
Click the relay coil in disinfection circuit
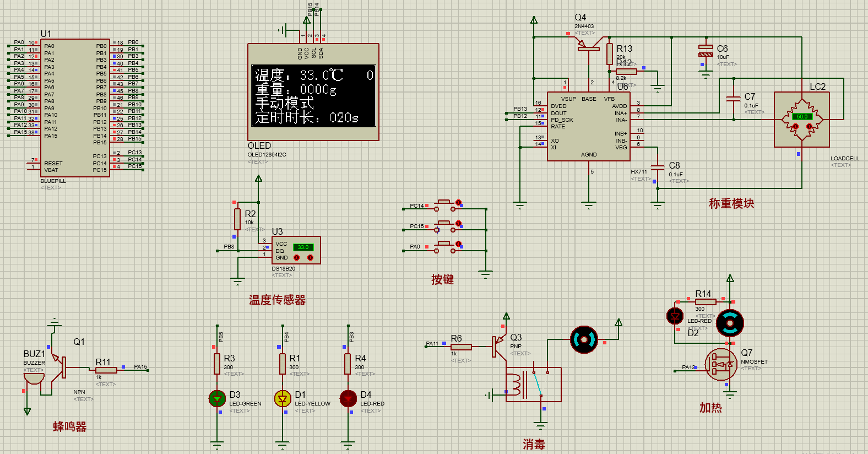point(515,385)
